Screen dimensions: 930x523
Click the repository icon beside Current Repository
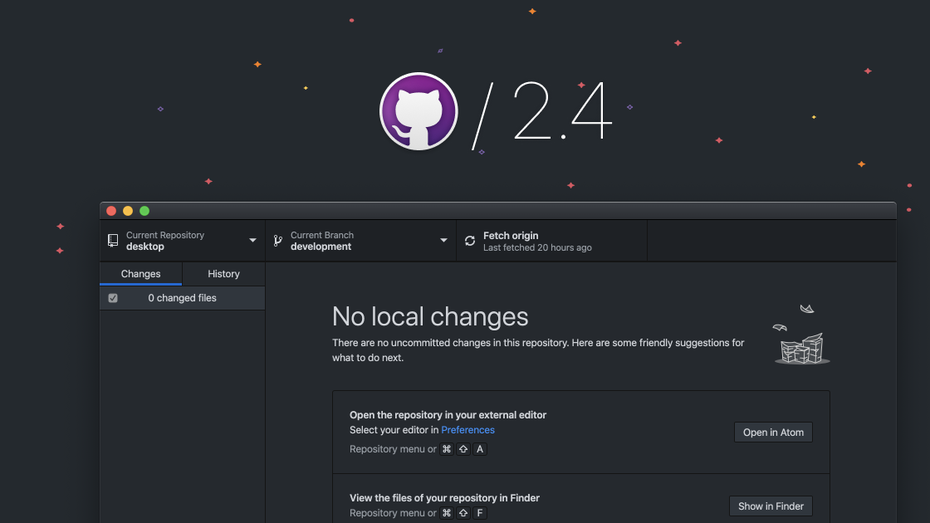[x=113, y=240]
